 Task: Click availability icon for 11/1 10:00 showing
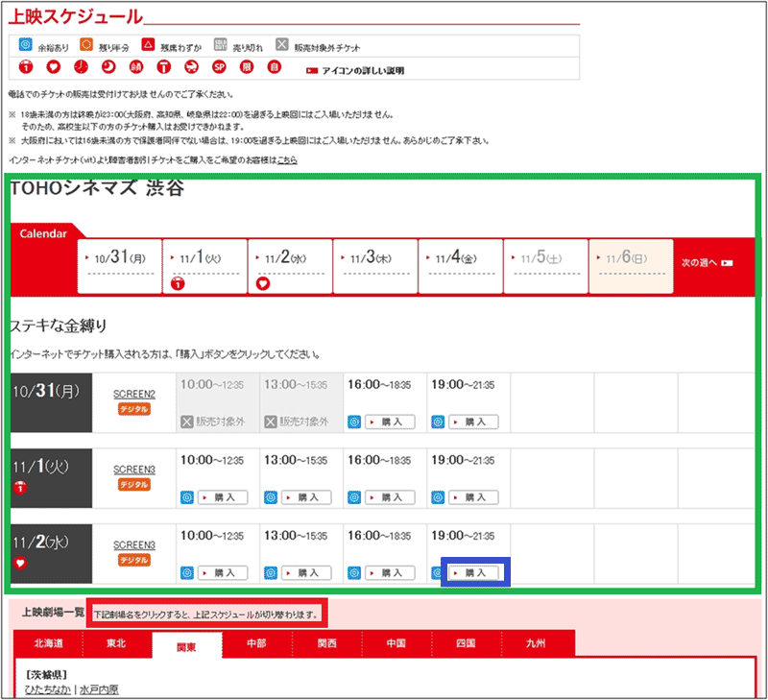point(186,497)
